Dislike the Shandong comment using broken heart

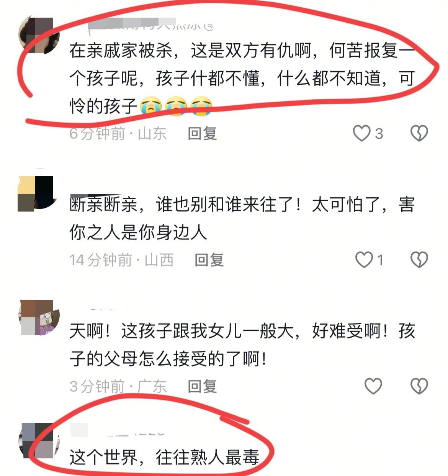pyautogui.click(x=419, y=133)
